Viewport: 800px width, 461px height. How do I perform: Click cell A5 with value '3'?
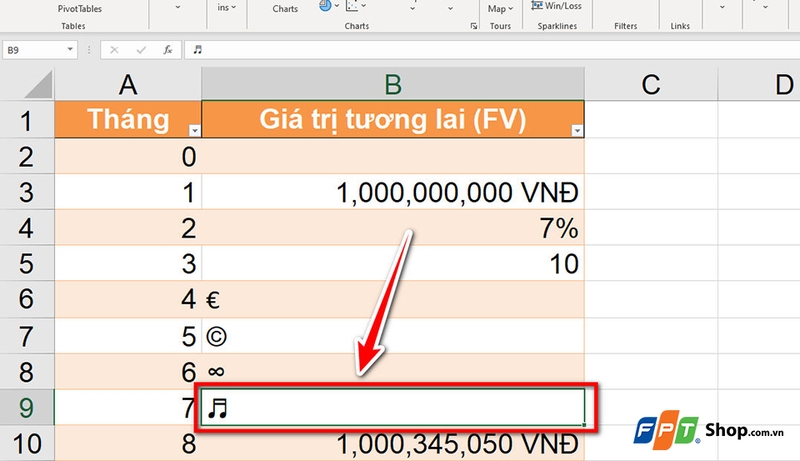[x=128, y=263]
